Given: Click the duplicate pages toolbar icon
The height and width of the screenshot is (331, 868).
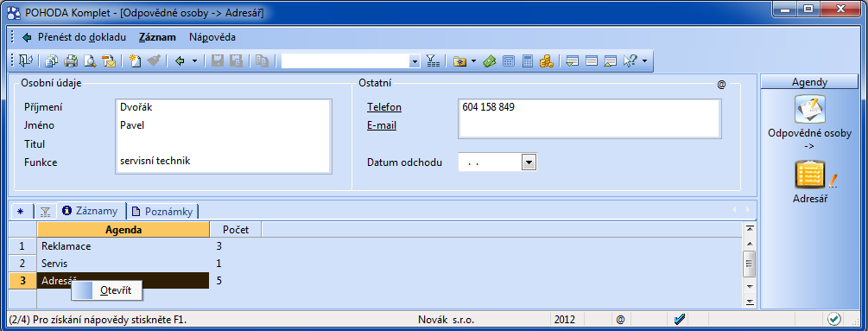Looking at the screenshot, I should (263, 60).
